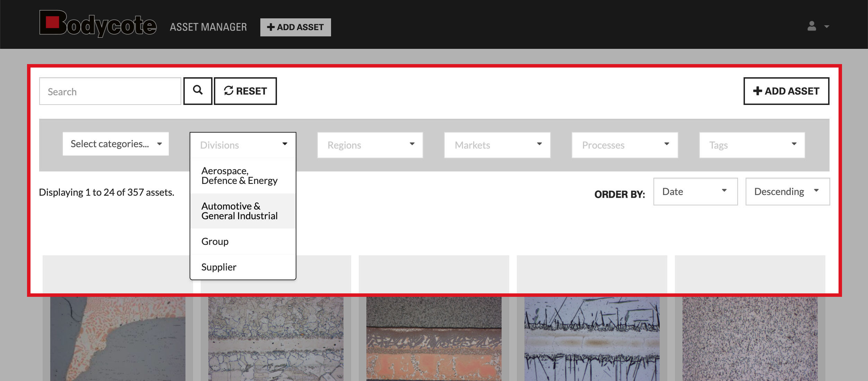868x381 pixels.
Task: Expand the Markets dropdown
Action: [x=497, y=145]
